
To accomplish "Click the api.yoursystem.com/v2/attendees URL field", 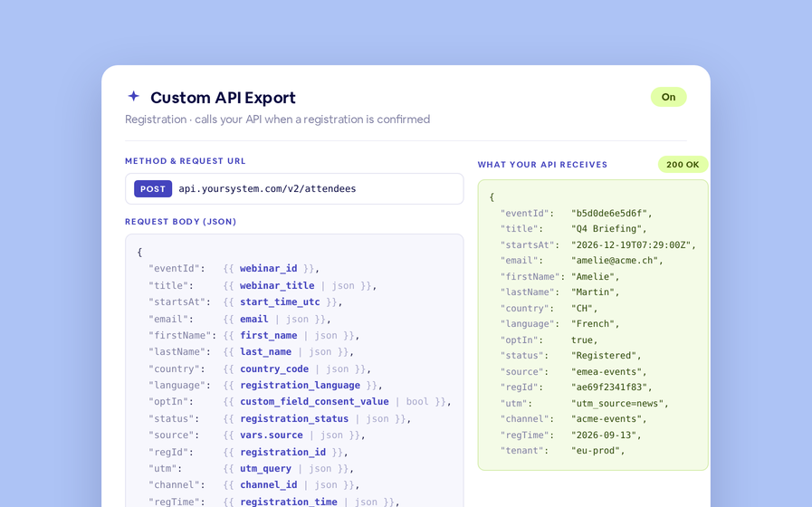I will point(294,189).
